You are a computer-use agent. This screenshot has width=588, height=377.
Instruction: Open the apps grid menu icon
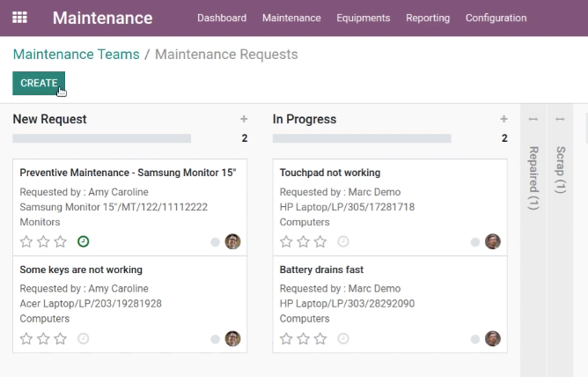19,18
